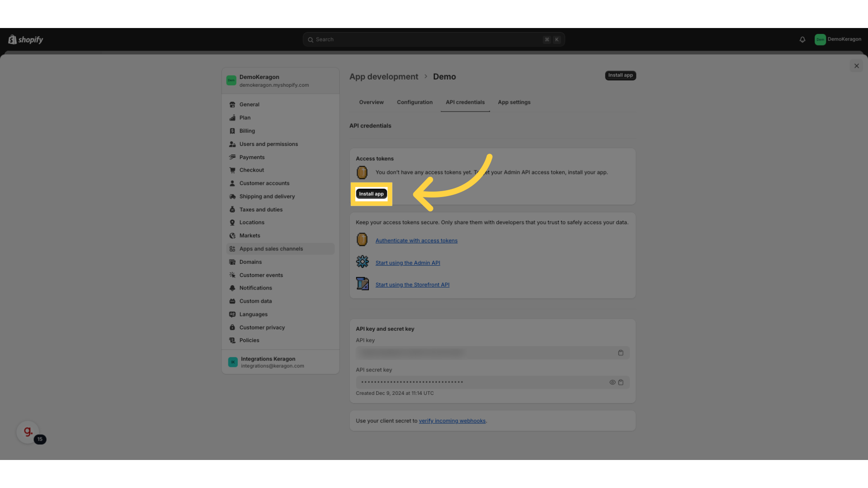The height and width of the screenshot is (488, 868).
Task: Click the Plan chart icon in sidebar
Action: click(232, 118)
